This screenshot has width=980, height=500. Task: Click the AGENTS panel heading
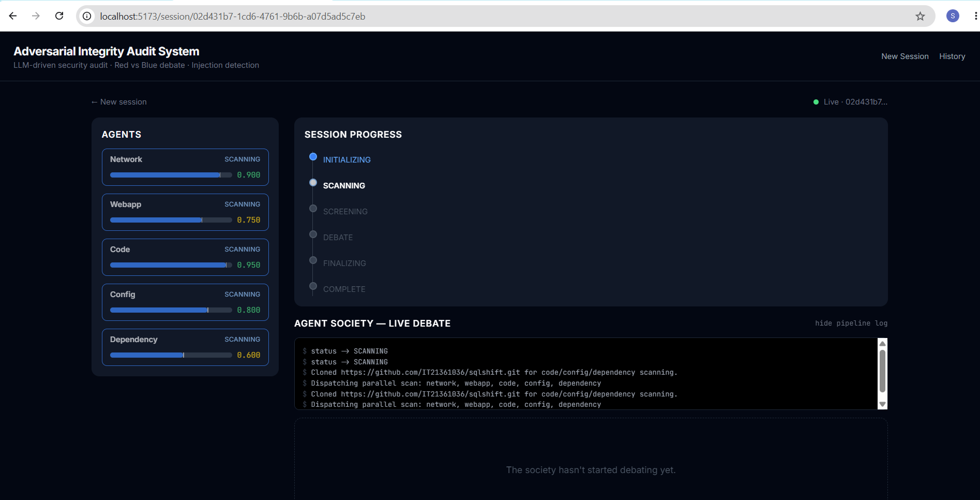point(122,135)
